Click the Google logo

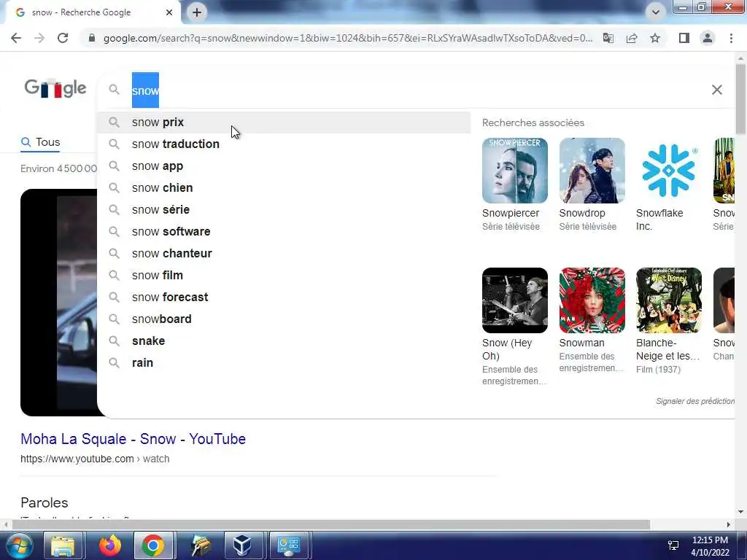55,88
